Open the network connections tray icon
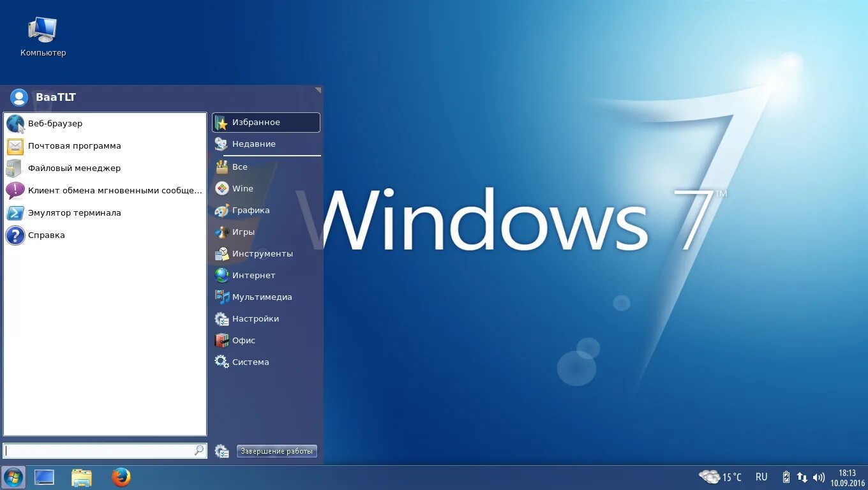 pyautogui.click(x=802, y=477)
